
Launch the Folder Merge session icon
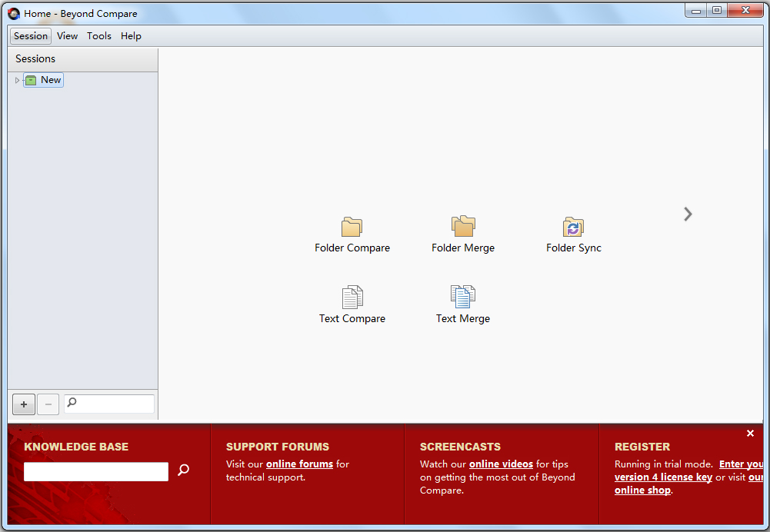(x=462, y=227)
